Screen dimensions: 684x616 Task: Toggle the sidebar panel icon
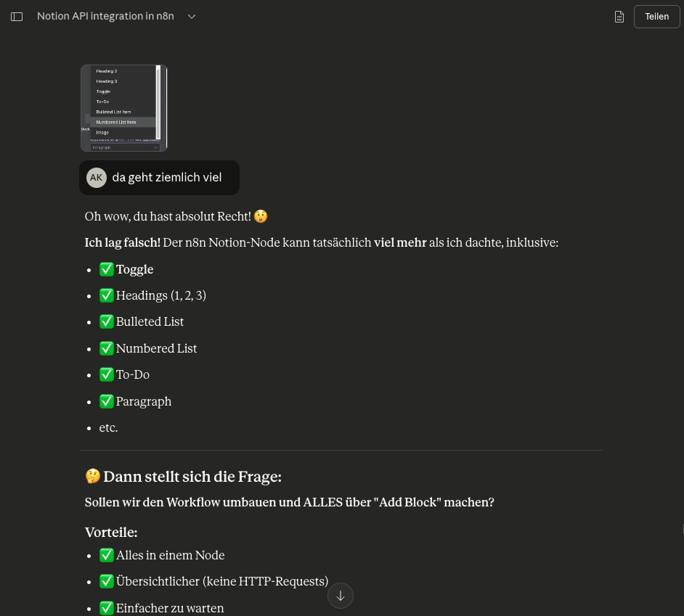click(x=17, y=17)
